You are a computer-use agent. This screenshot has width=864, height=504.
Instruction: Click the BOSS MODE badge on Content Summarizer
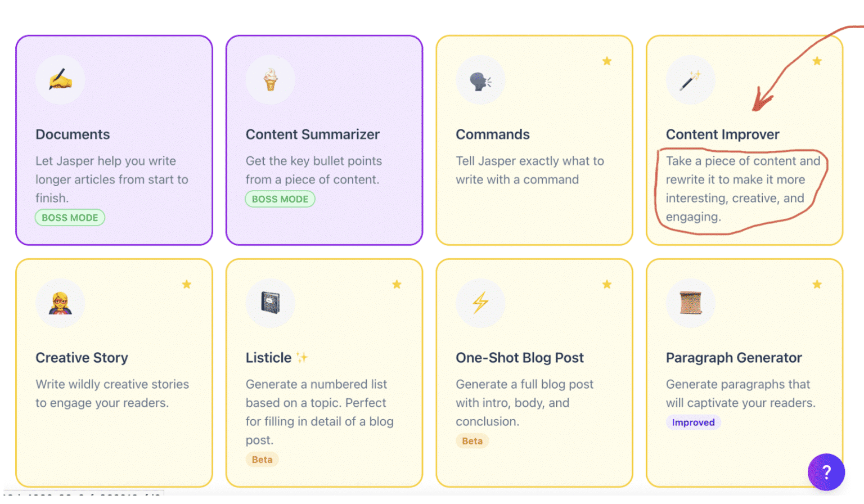(280, 199)
